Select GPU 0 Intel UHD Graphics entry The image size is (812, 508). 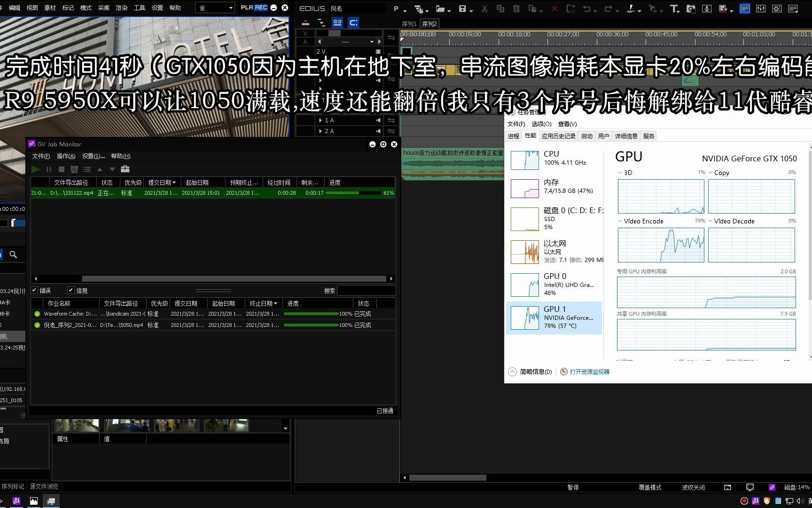[554, 285]
